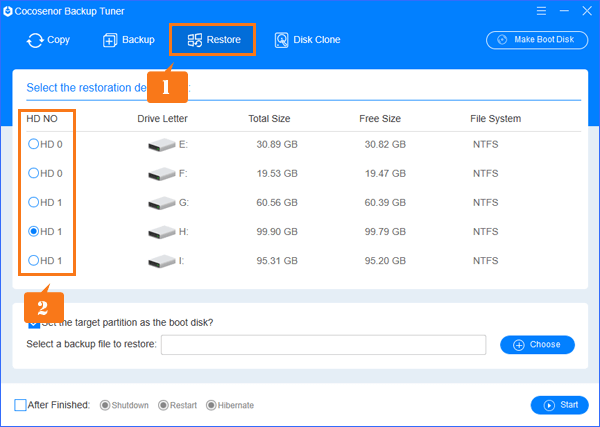
Task: Click NTFS in the I: drive row
Action: pyautogui.click(x=486, y=261)
